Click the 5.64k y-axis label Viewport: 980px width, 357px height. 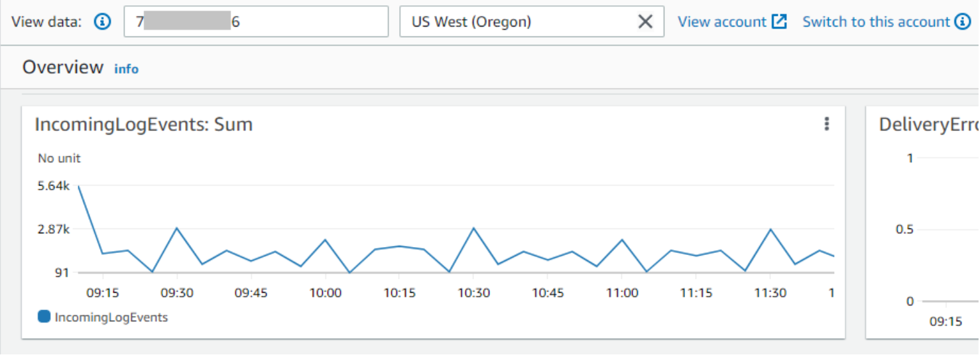click(54, 186)
